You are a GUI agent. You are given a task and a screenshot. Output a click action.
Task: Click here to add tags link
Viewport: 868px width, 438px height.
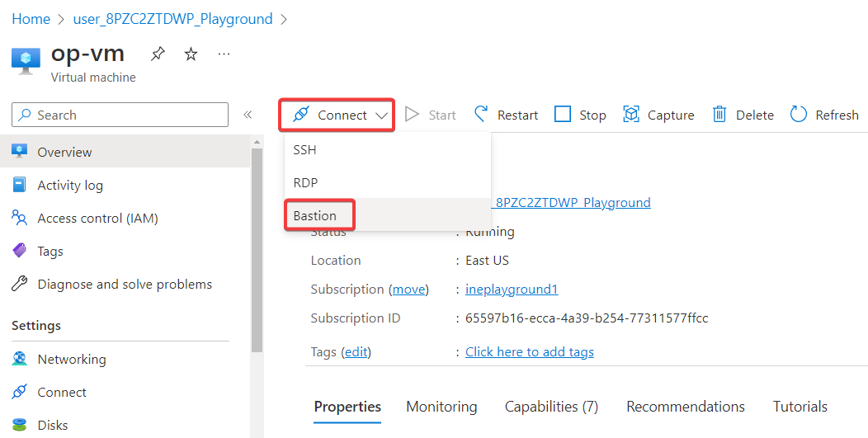[x=530, y=351]
